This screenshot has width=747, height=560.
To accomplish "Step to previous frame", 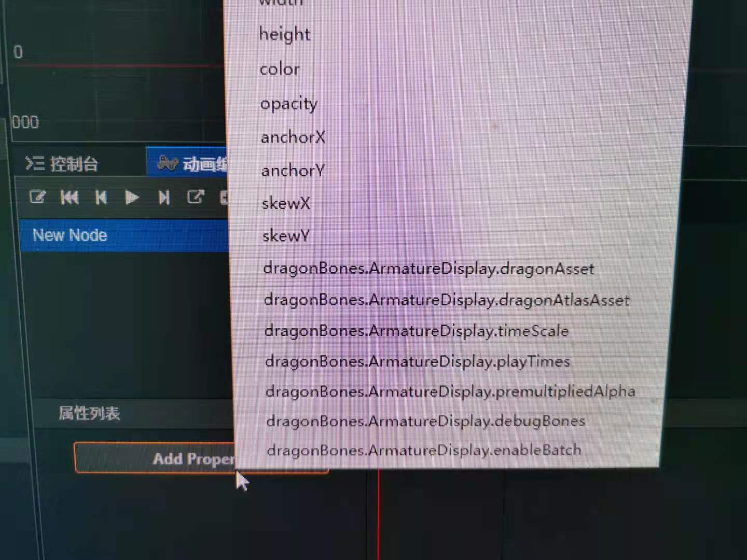I will (x=101, y=198).
